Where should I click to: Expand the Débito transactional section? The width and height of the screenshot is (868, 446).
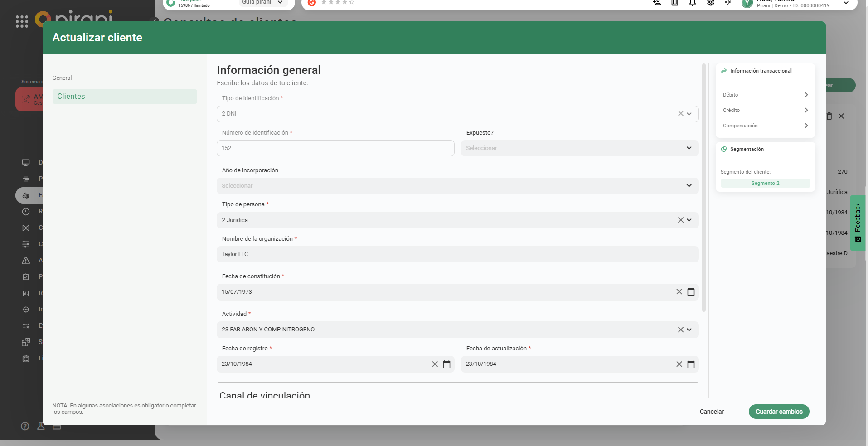pyautogui.click(x=806, y=95)
